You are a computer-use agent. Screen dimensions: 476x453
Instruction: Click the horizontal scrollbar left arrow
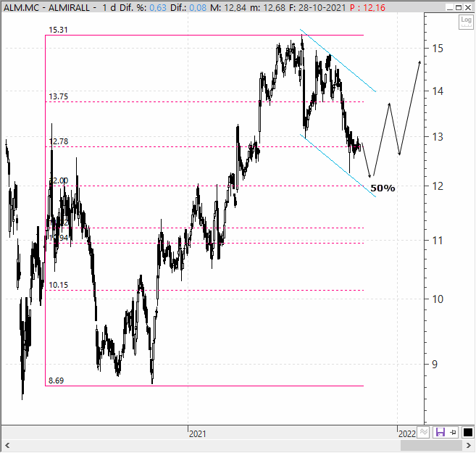(x=7, y=446)
